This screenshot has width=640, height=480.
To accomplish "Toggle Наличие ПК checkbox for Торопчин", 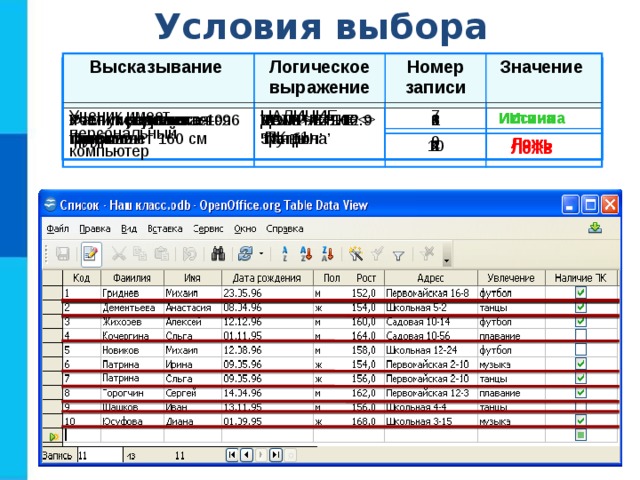I will point(580,393).
